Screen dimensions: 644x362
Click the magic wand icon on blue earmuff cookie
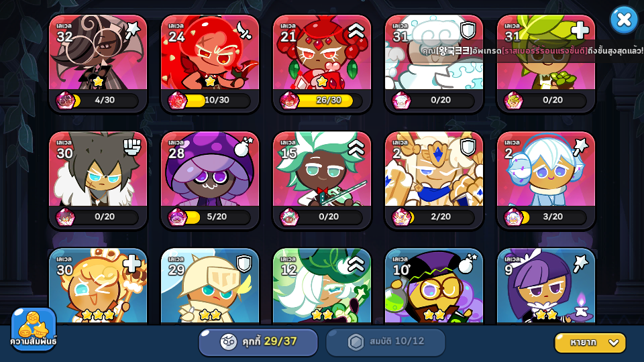[581, 147]
